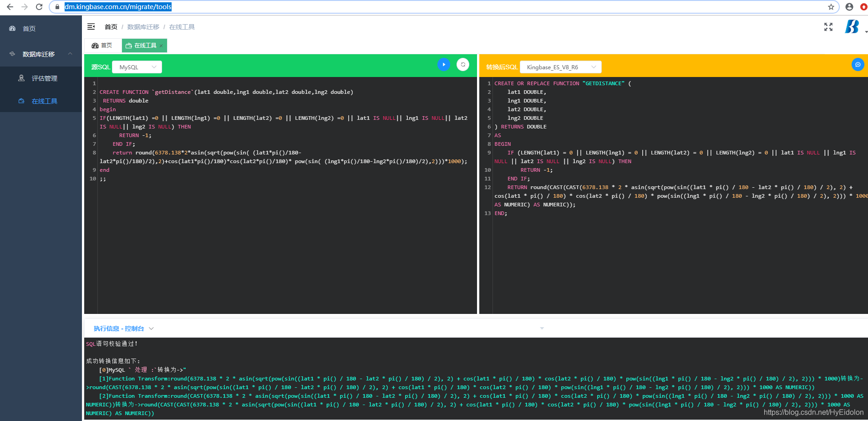Click the 源SQL label

pos(101,67)
